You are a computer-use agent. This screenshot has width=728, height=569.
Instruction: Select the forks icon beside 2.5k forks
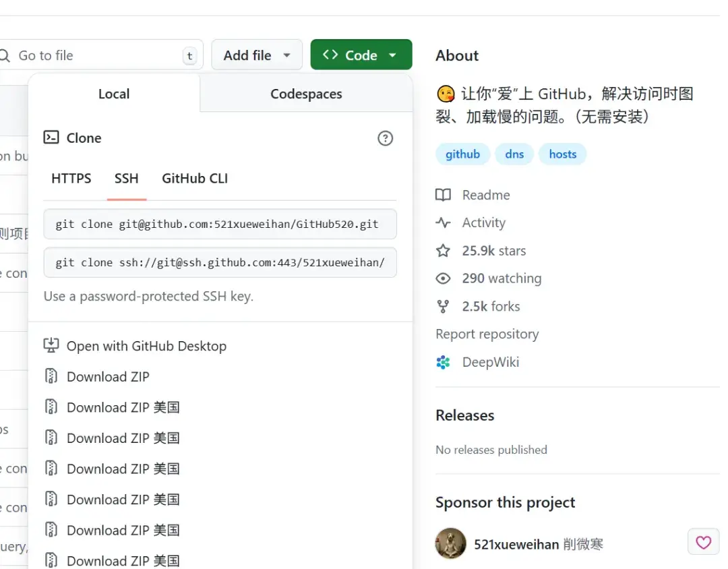pos(443,306)
